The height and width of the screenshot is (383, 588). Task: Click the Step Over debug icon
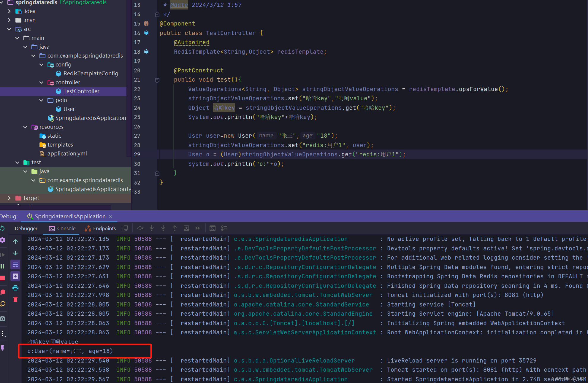coord(140,228)
